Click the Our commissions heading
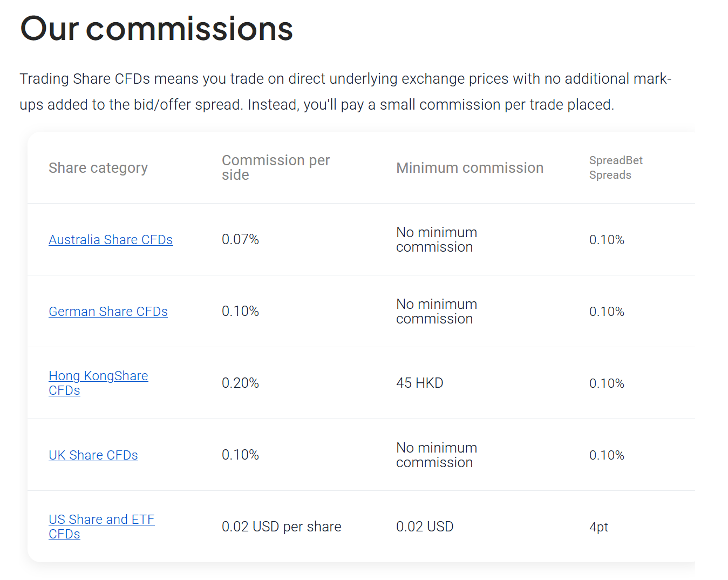 157,28
